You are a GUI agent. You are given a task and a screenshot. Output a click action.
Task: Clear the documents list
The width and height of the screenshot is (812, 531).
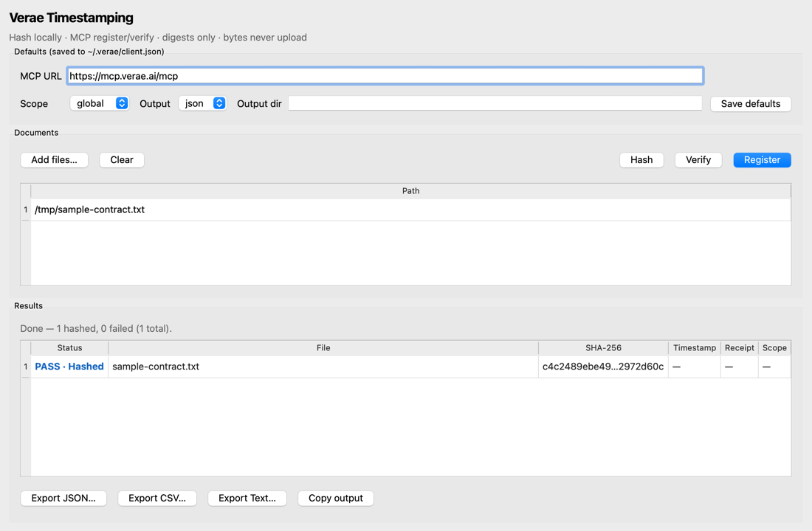click(x=122, y=160)
